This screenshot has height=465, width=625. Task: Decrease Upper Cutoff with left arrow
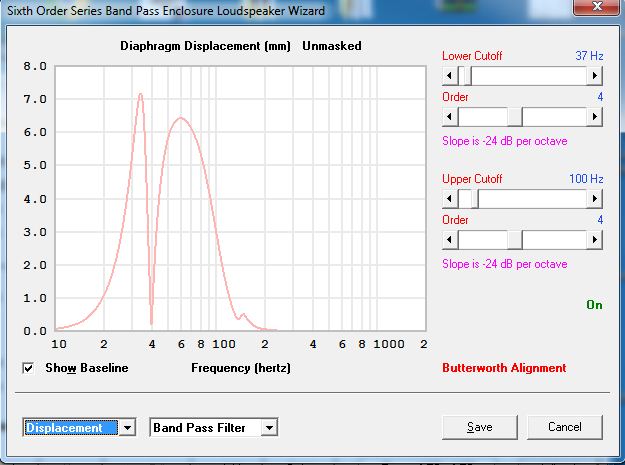pyautogui.click(x=450, y=198)
